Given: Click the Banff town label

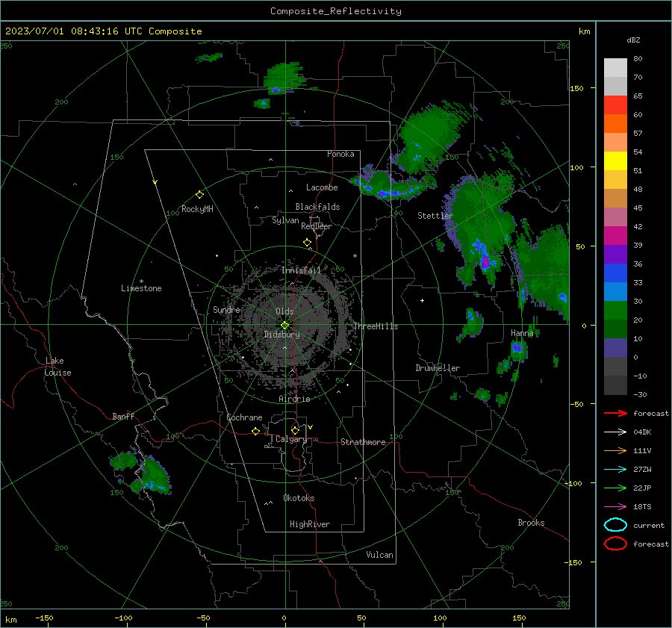Looking at the screenshot, I should 123,417.
